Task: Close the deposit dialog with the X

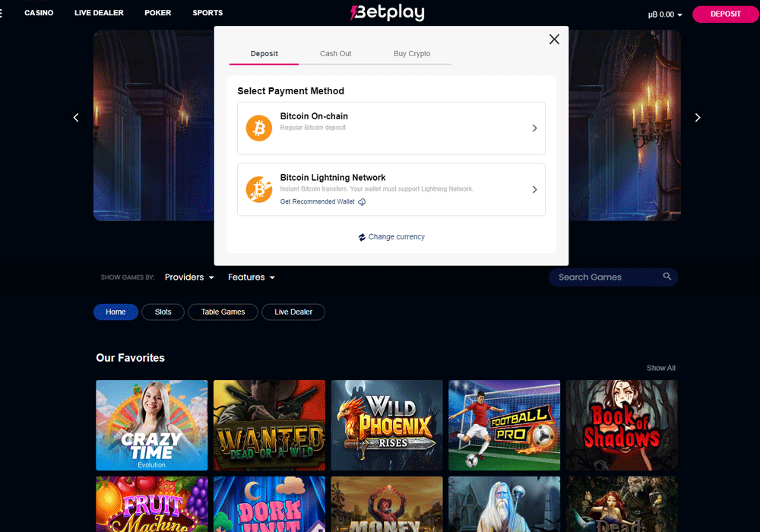Action: 554,40
